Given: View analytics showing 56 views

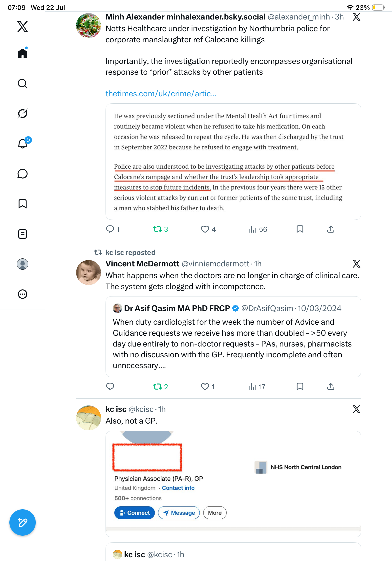Looking at the screenshot, I should 258,229.
